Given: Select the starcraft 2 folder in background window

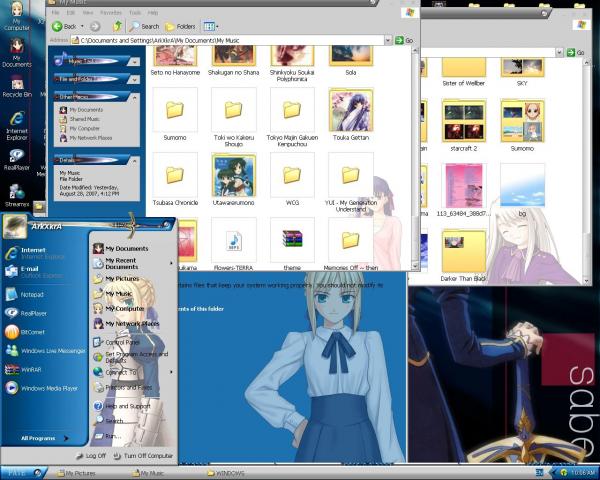Looking at the screenshot, I should click(464, 124).
